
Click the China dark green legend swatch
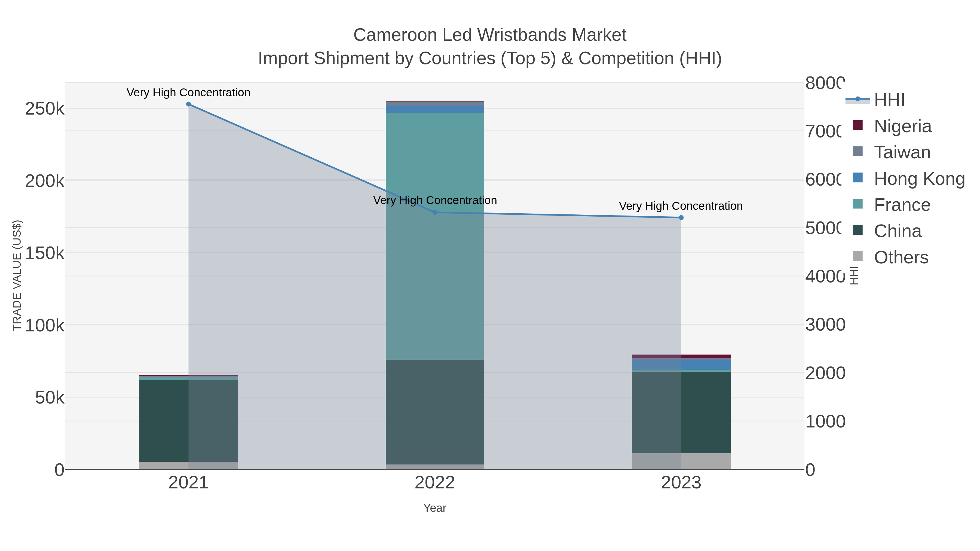point(857,230)
